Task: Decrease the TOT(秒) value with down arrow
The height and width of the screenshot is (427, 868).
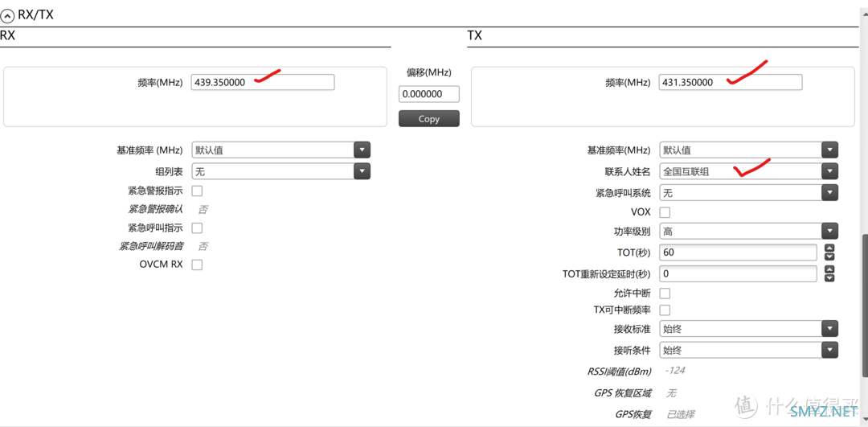Action: 829,257
